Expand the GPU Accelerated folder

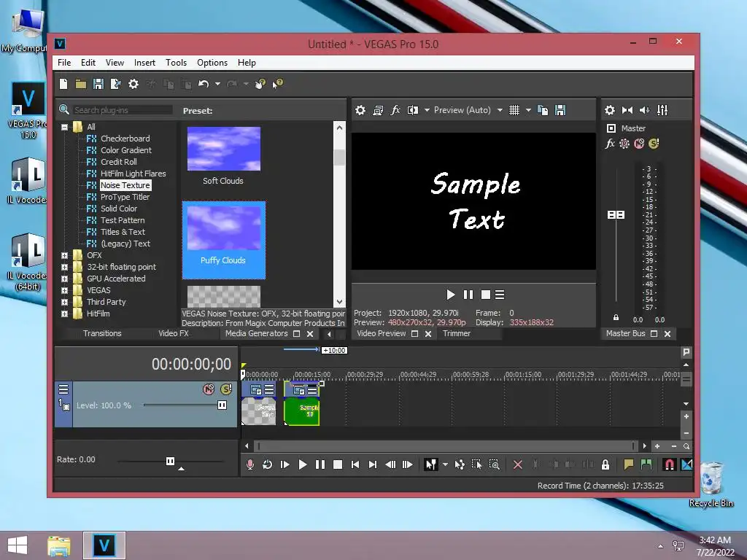pyautogui.click(x=65, y=279)
